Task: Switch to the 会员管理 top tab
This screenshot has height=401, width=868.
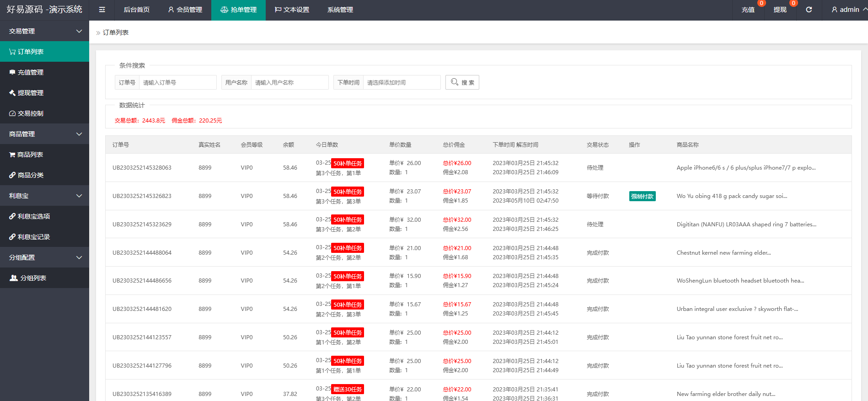Action: [x=185, y=10]
